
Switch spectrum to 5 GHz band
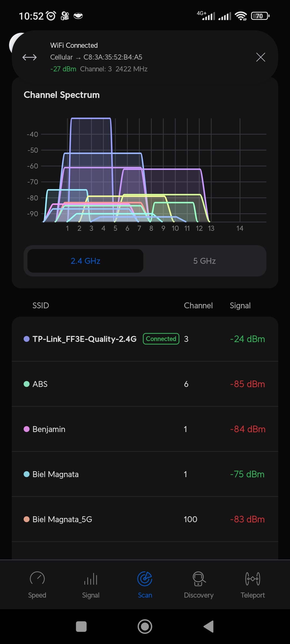(204, 261)
